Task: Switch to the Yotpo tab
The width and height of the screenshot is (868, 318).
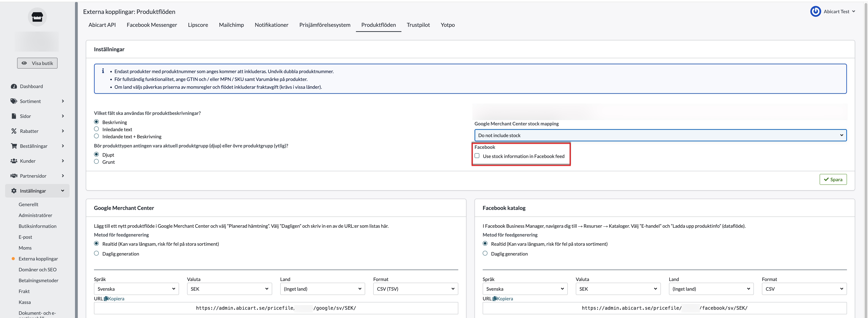Action: coord(447,25)
